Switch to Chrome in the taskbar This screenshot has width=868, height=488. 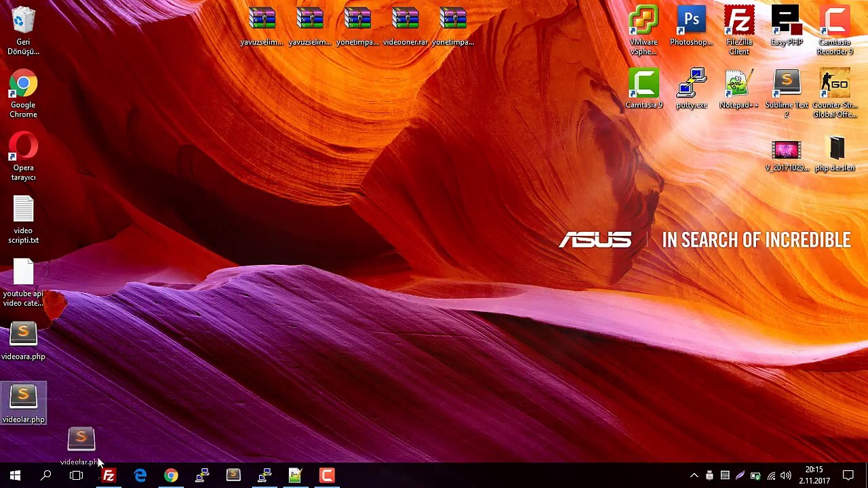tap(171, 476)
